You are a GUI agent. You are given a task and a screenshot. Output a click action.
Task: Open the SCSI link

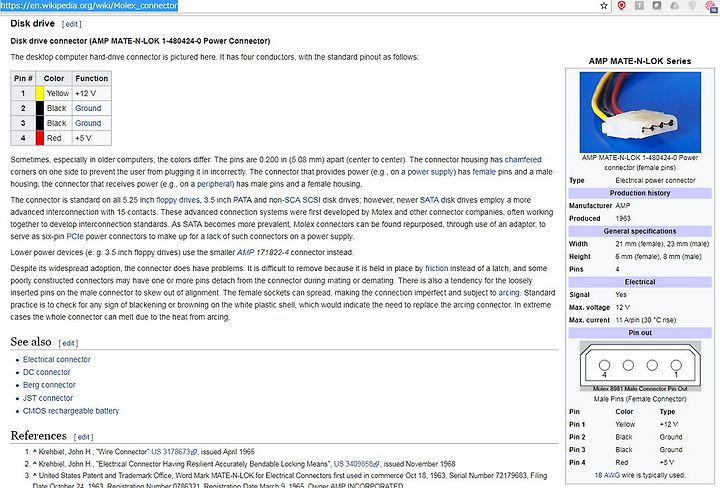pyautogui.click(x=312, y=200)
